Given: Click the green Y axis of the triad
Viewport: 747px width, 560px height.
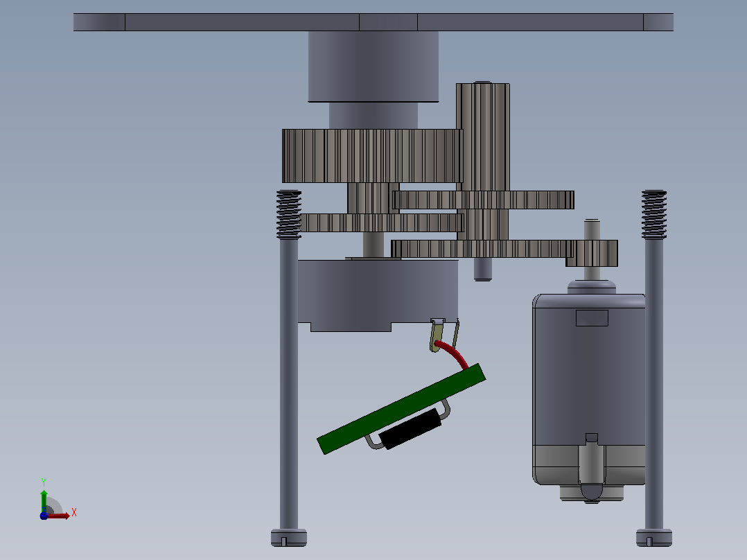Looking at the screenshot, I should (44, 501).
